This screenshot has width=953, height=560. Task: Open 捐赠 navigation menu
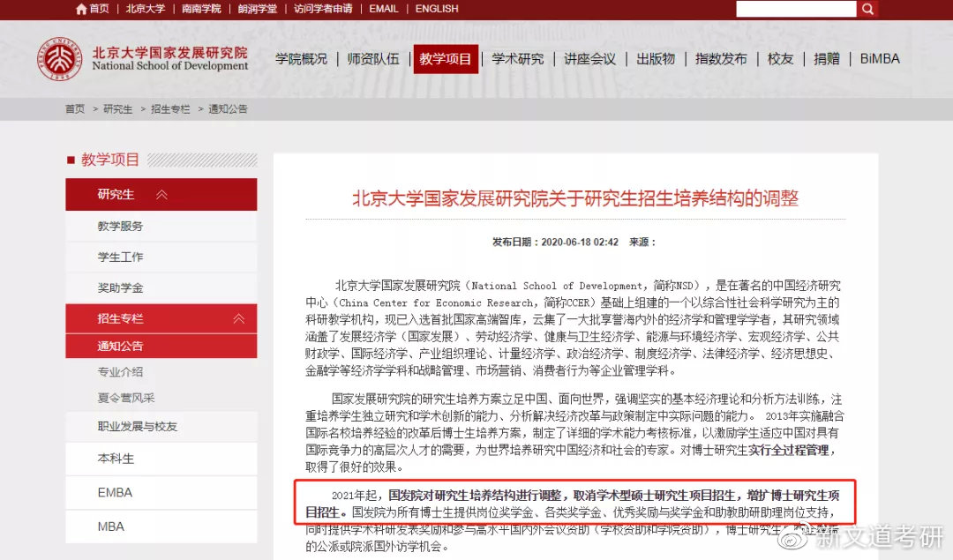[827, 59]
